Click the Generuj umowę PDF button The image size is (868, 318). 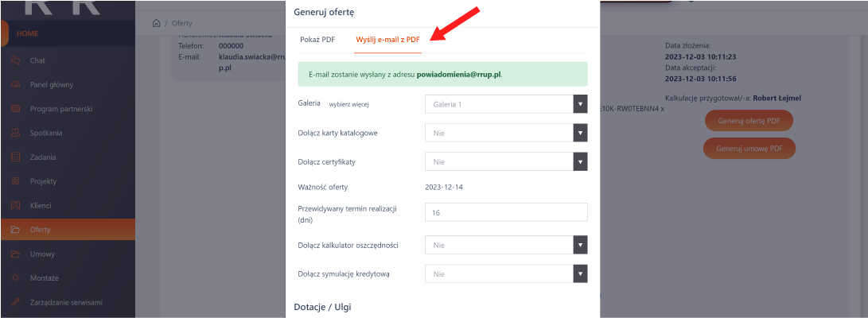(x=748, y=148)
